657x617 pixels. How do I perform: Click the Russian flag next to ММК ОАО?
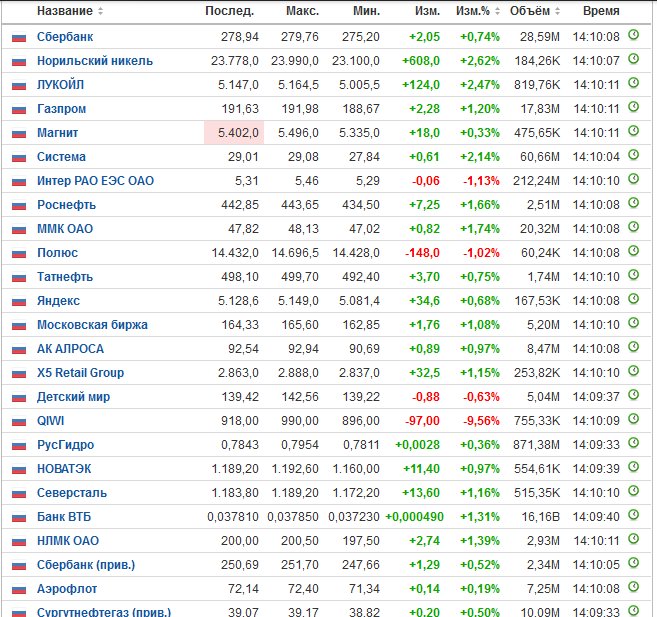(x=19, y=230)
